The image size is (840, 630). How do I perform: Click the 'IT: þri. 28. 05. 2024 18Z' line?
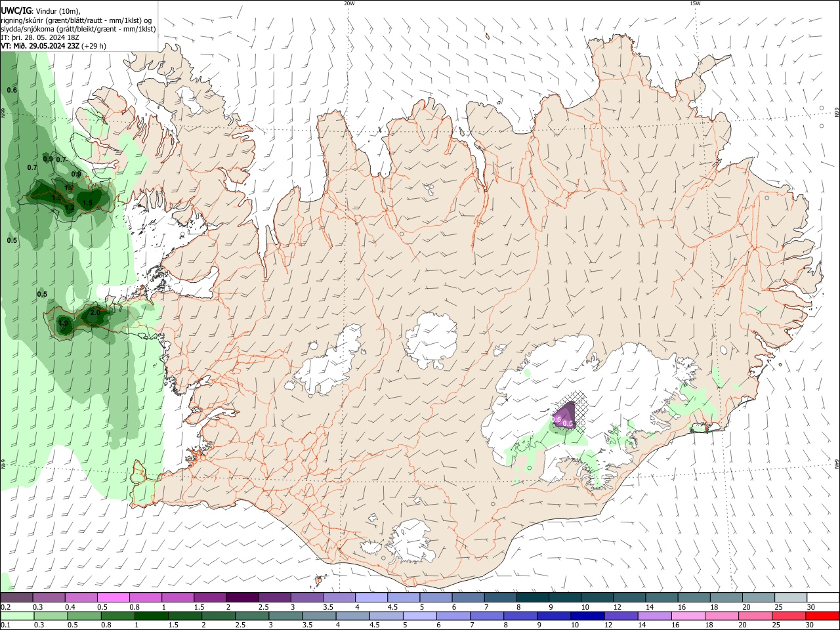pos(40,37)
